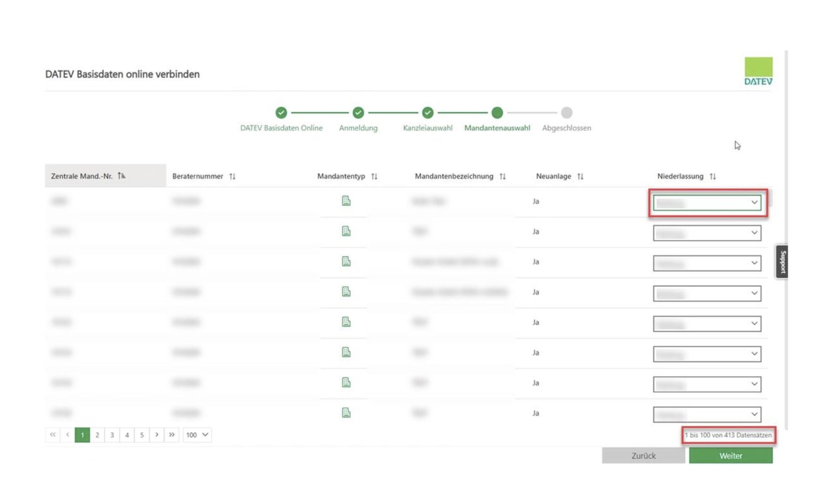
Task: Select the Anmeldung step
Action: (x=358, y=113)
